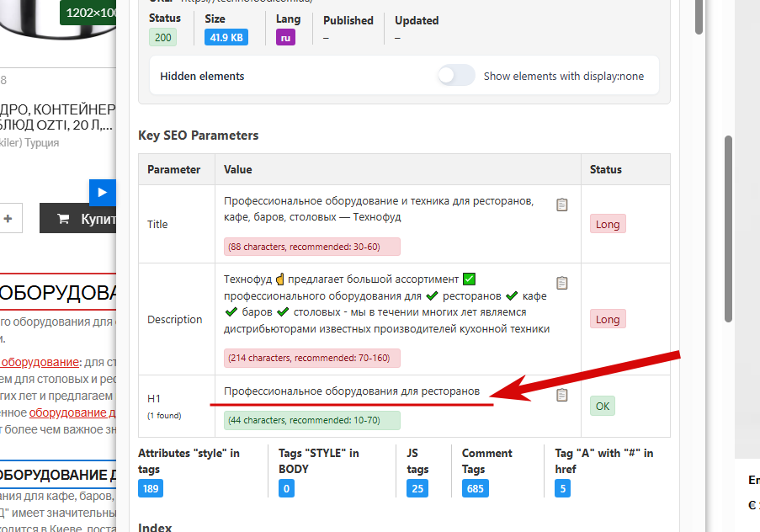Screen dimensions: 760x532
Task: Click the 685 Comment Tags count badge
Action: click(476, 488)
